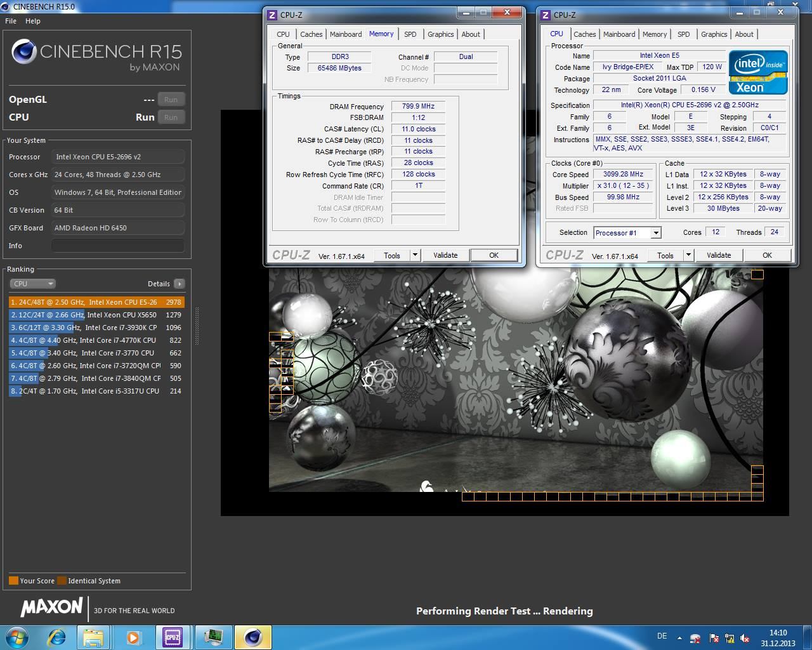812x650 pixels.
Task: Click the Info input field
Action: click(118, 246)
